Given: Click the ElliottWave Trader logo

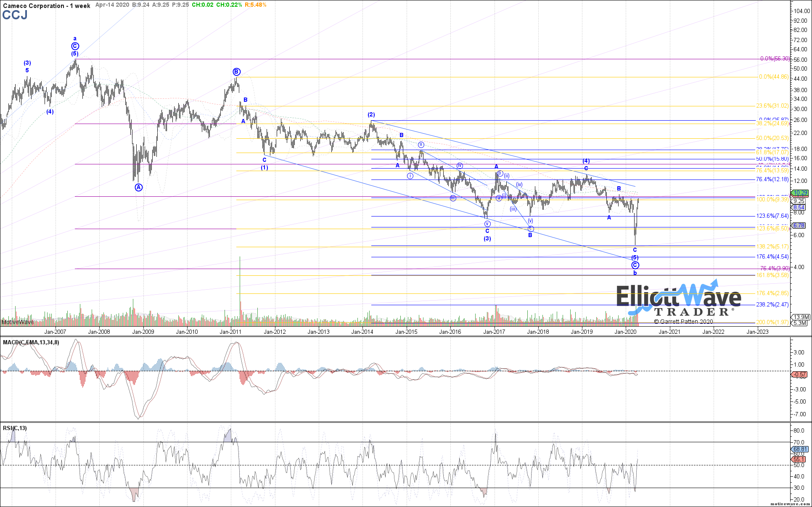Looking at the screenshot, I should [x=678, y=300].
